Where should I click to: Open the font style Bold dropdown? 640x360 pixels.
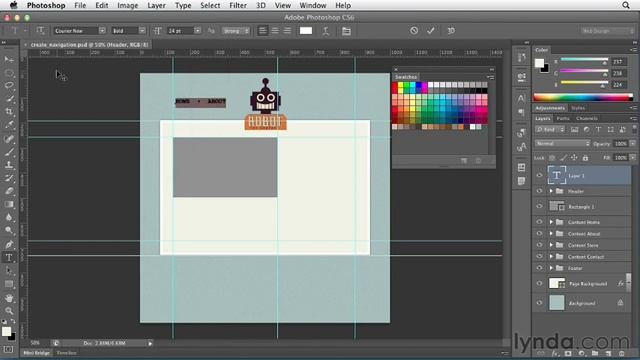[142, 31]
